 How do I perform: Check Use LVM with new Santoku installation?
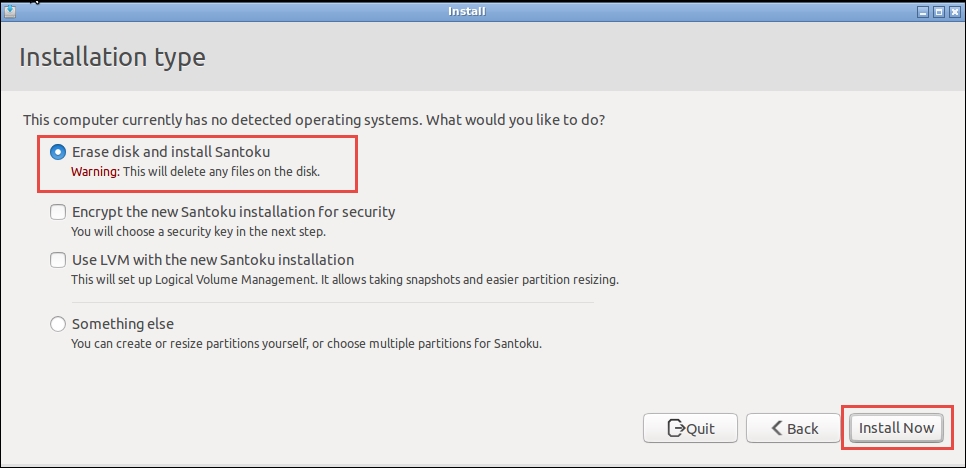58,260
